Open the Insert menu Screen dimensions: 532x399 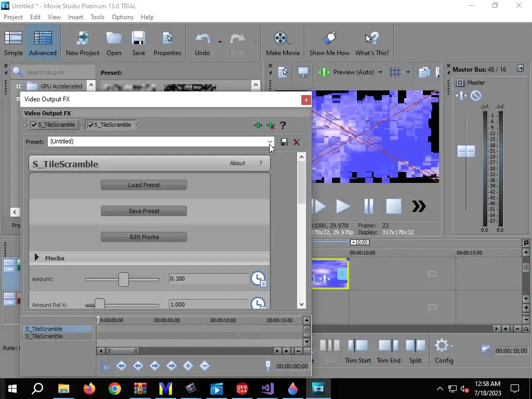(75, 17)
